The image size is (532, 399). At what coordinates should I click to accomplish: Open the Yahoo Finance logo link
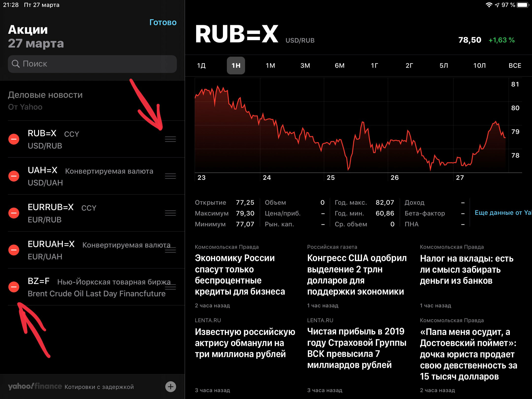click(35, 386)
